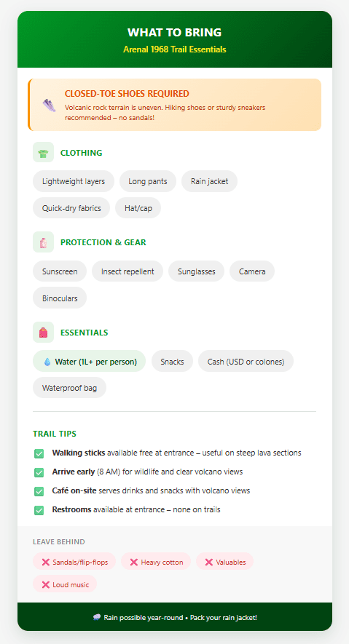Click the rain cloud icon in the footer

[97, 617]
